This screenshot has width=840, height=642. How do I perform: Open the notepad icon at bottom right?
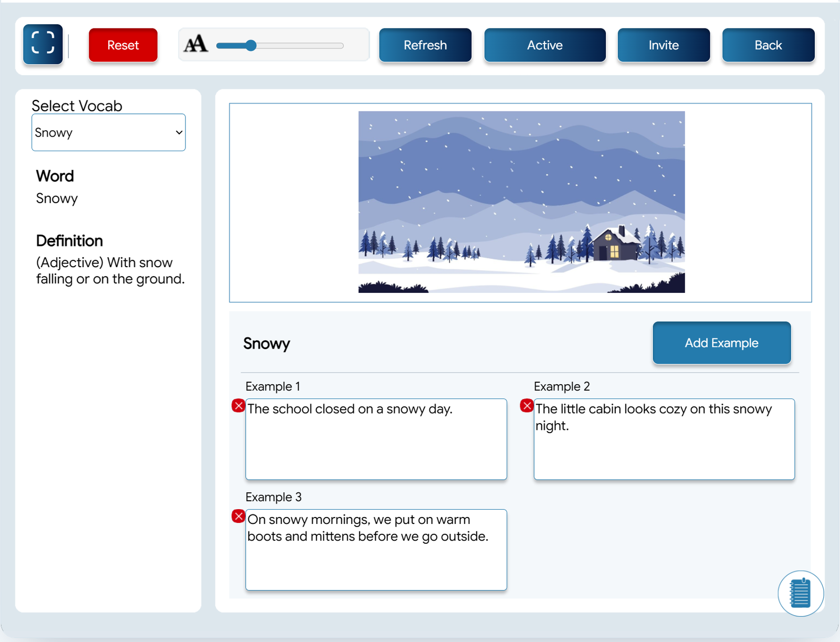(x=800, y=593)
